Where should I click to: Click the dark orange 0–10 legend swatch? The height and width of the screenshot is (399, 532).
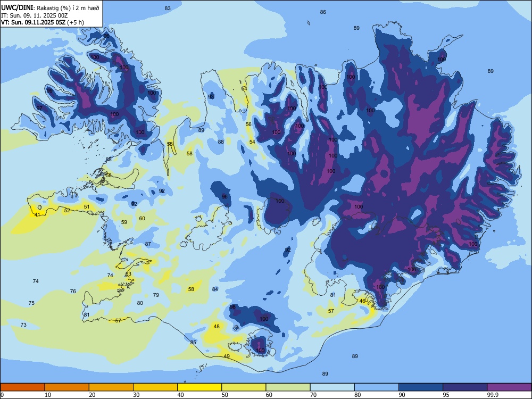22,387
